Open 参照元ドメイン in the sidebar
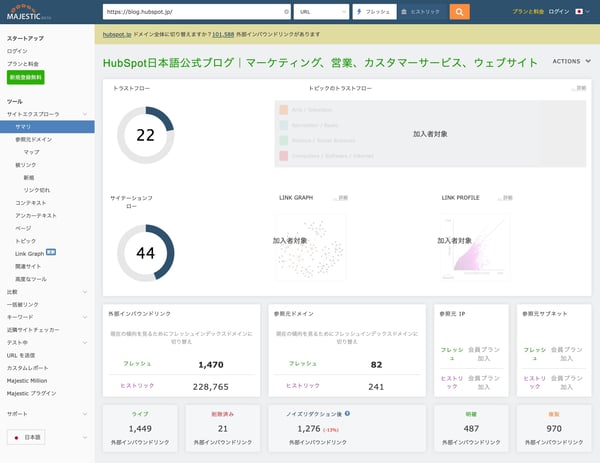This screenshot has width=600, height=463. (x=34, y=139)
